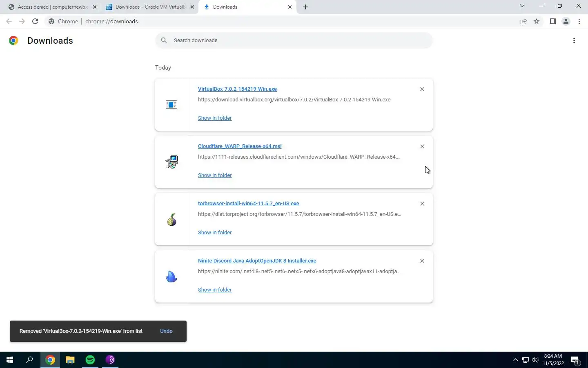Screen dimensions: 588x368
Task: Go back to previous page
Action: pos(9,21)
